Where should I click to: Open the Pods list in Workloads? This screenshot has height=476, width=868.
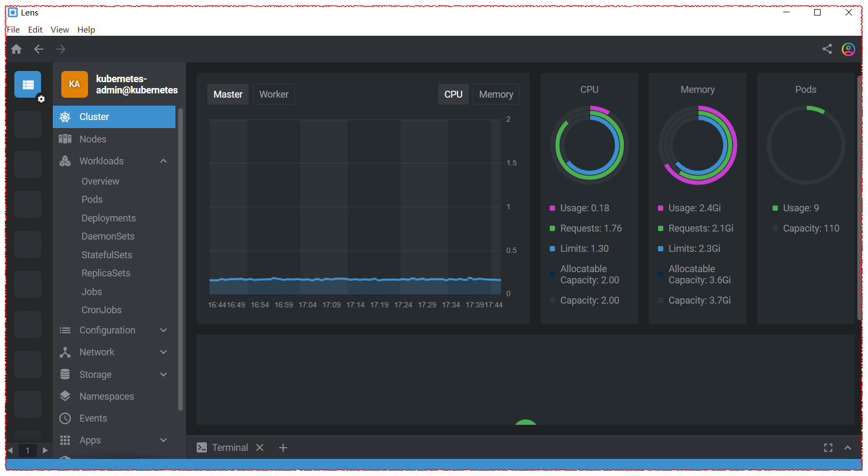[x=92, y=200]
